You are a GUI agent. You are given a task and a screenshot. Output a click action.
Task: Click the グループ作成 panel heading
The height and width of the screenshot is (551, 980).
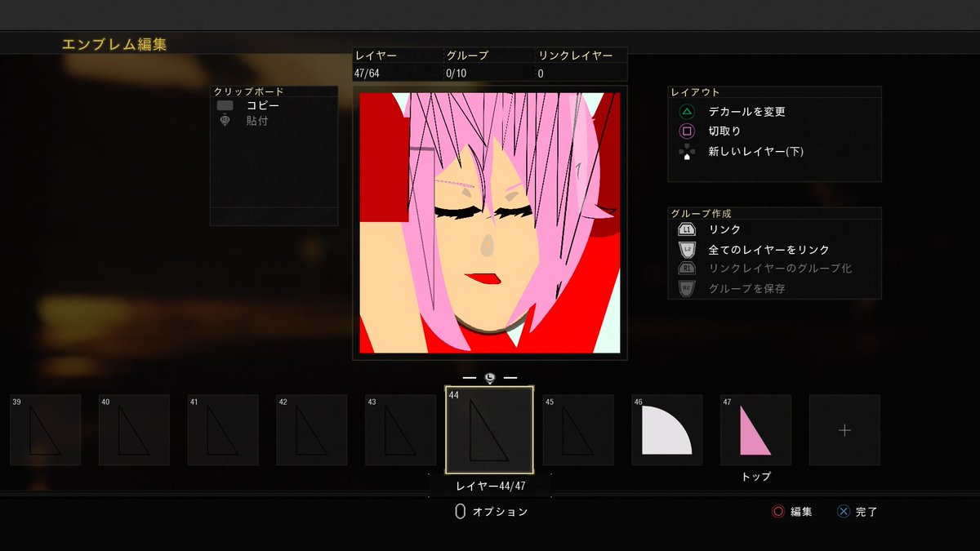[x=702, y=213]
